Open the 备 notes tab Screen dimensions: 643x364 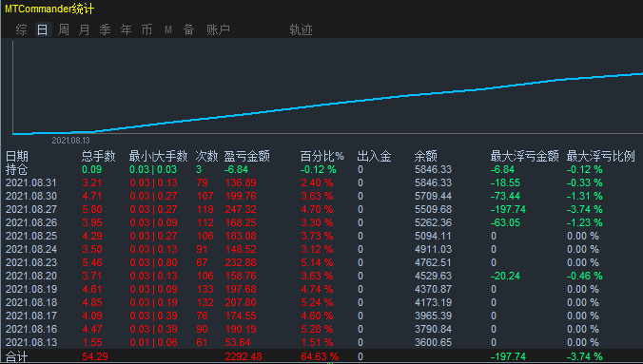coord(188,29)
